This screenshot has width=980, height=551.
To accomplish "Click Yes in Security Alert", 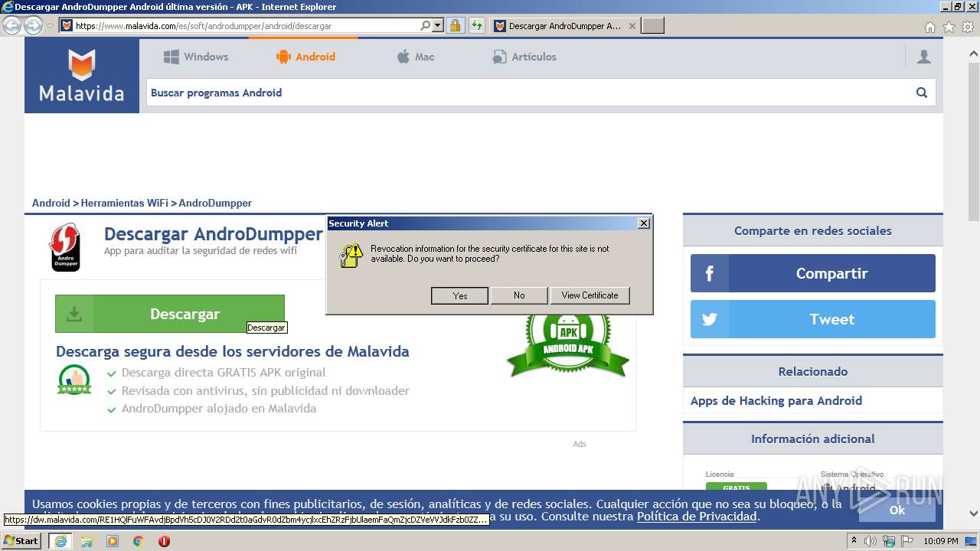I will pos(459,295).
